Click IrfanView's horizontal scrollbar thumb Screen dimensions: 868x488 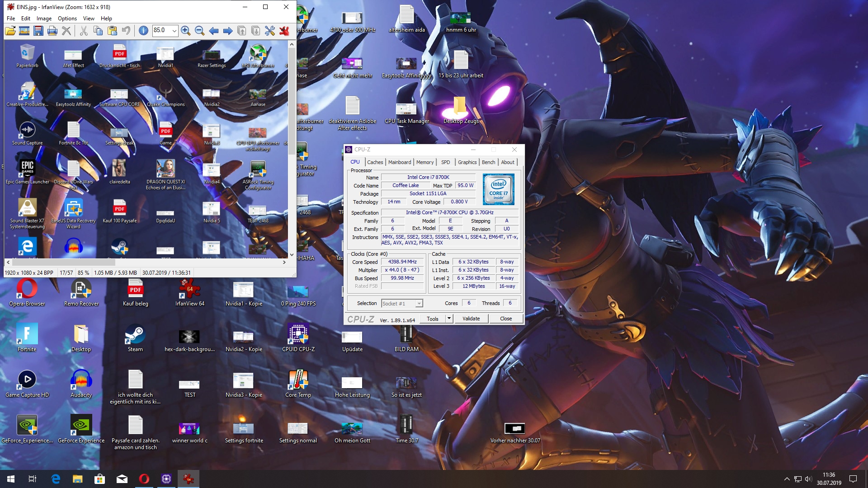pos(63,262)
